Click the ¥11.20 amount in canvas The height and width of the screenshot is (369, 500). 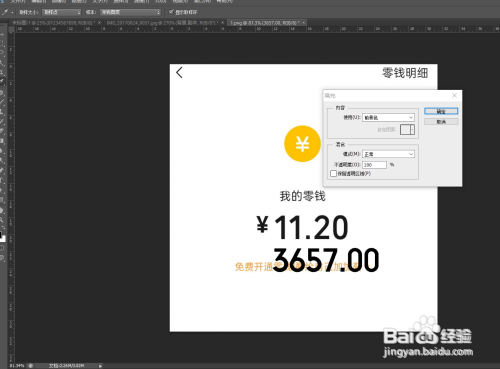[302, 227]
